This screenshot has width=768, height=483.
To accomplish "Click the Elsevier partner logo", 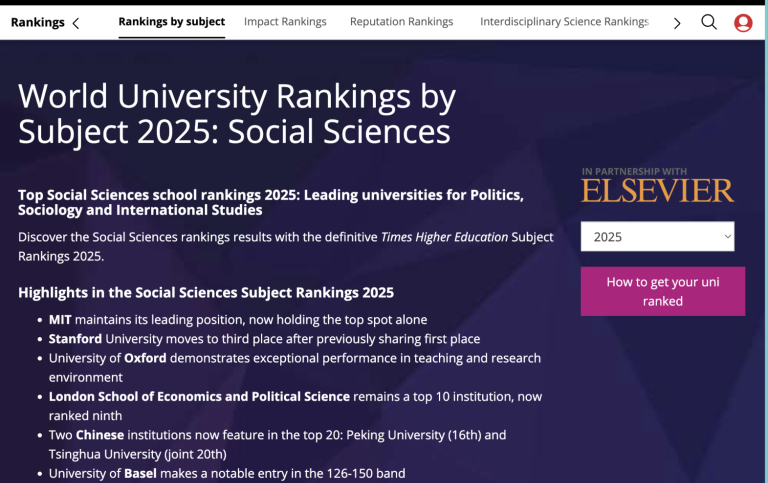I will [x=657, y=190].
